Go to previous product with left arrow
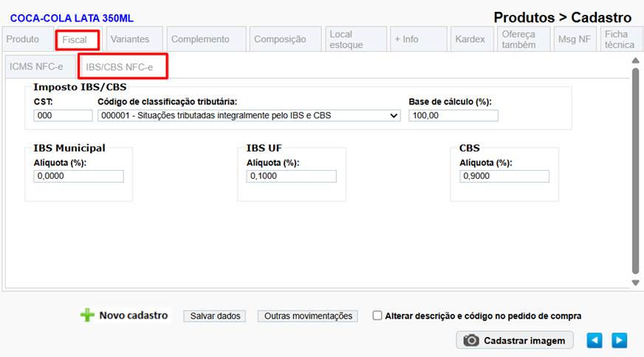The width and height of the screenshot is (644, 357). [595, 341]
